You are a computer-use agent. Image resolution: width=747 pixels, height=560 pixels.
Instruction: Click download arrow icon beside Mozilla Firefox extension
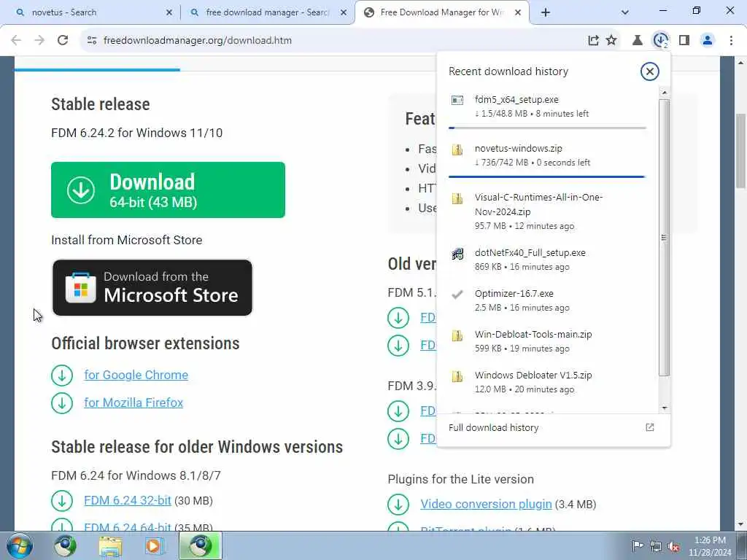[x=62, y=402]
